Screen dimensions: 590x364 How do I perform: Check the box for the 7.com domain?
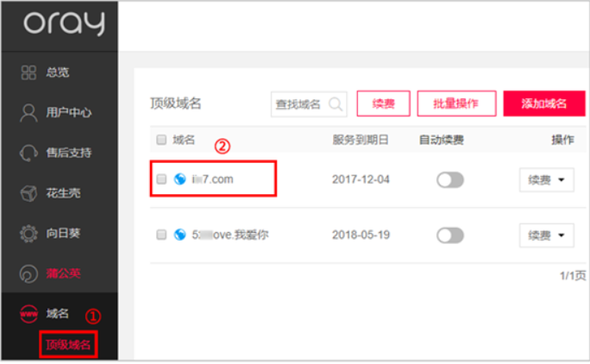[x=161, y=179]
